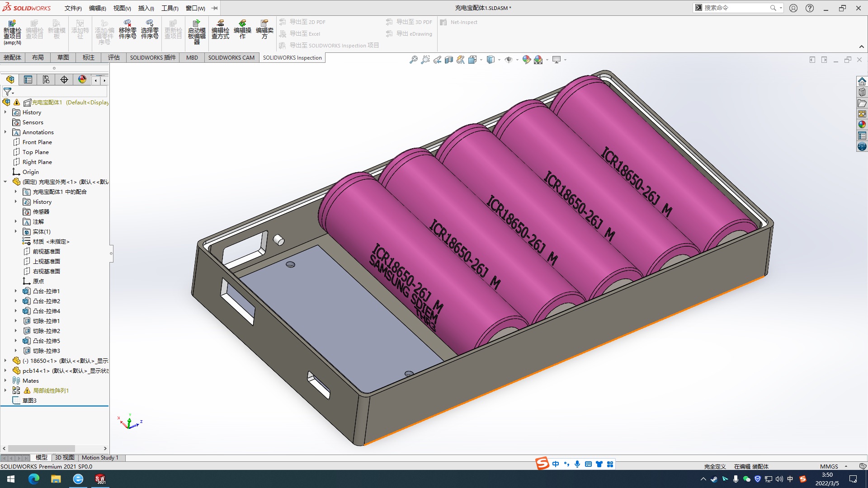Open ConfigurationManager tab icon
Screen dimensions: 868x488
point(46,80)
